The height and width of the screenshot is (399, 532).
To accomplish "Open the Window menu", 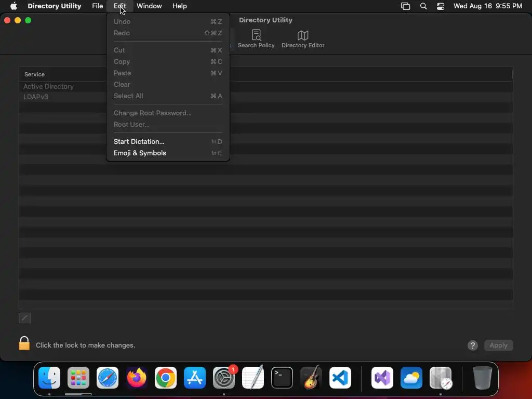I will coord(149,6).
